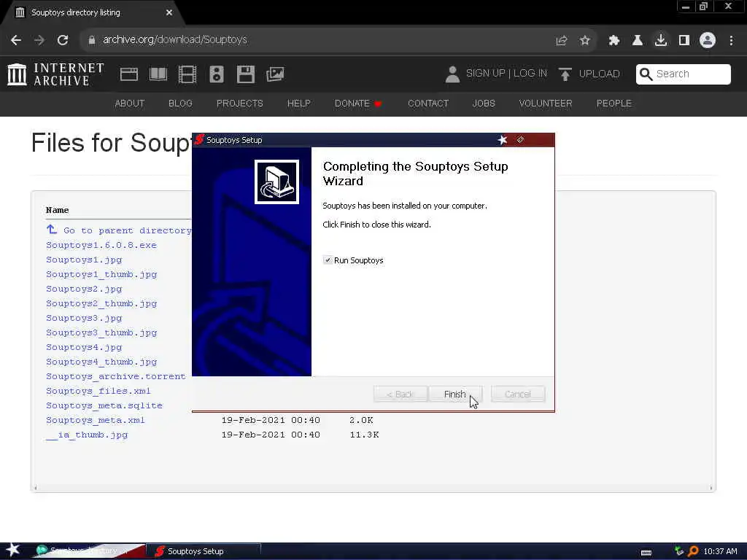
Task: Open the Video film icon
Action: (187, 74)
